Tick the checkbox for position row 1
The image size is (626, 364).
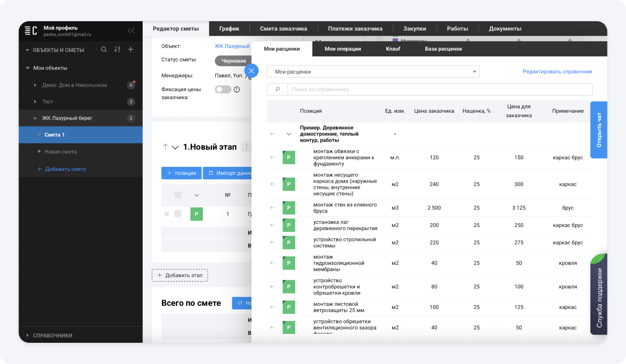coord(178,214)
